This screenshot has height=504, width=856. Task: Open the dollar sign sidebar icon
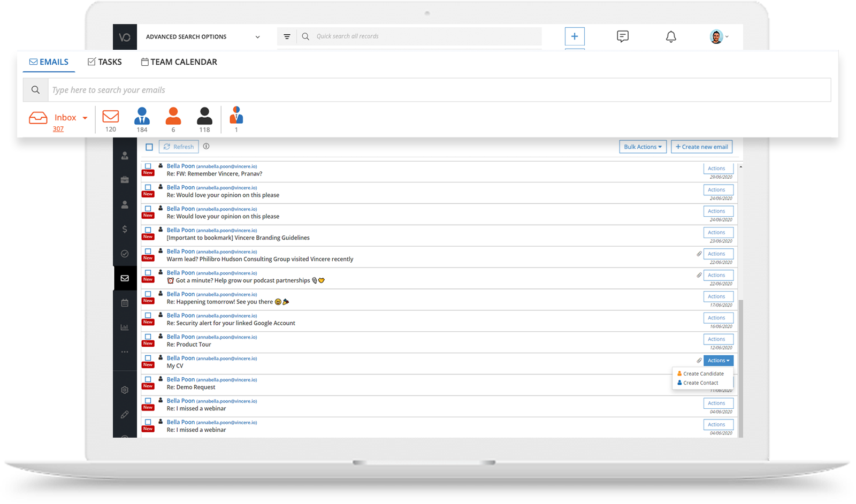point(125,229)
